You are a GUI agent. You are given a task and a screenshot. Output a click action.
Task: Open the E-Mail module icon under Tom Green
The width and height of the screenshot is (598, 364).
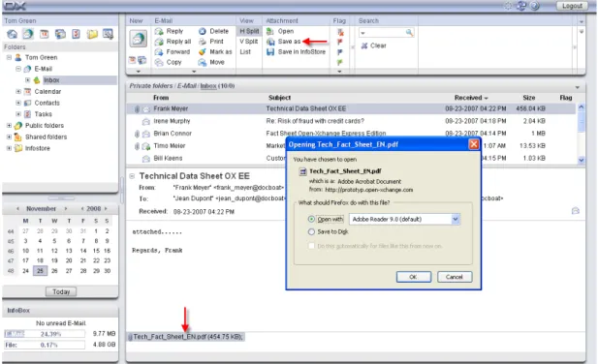pos(28,34)
